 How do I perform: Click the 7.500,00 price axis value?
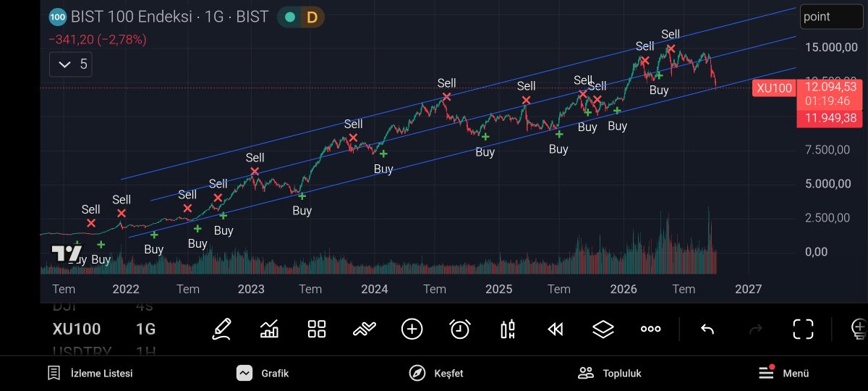pyautogui.click(x=828, y=150)
